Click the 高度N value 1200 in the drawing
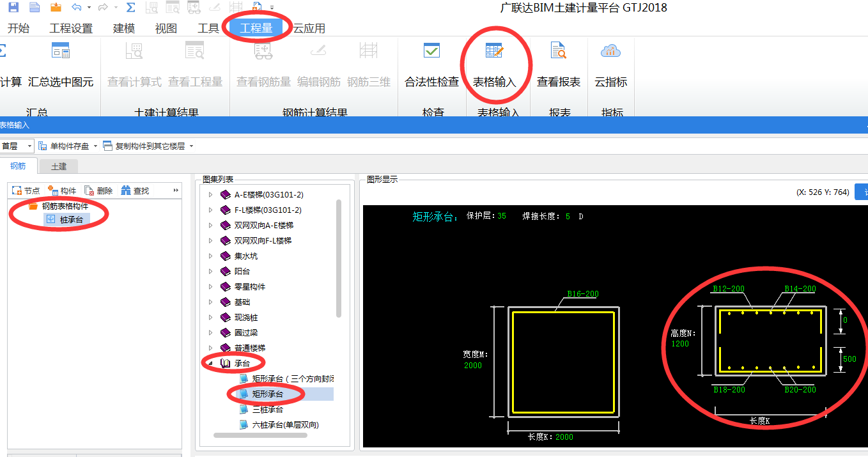This screenshot has width=868, height=457. click(x=680, y=344)
